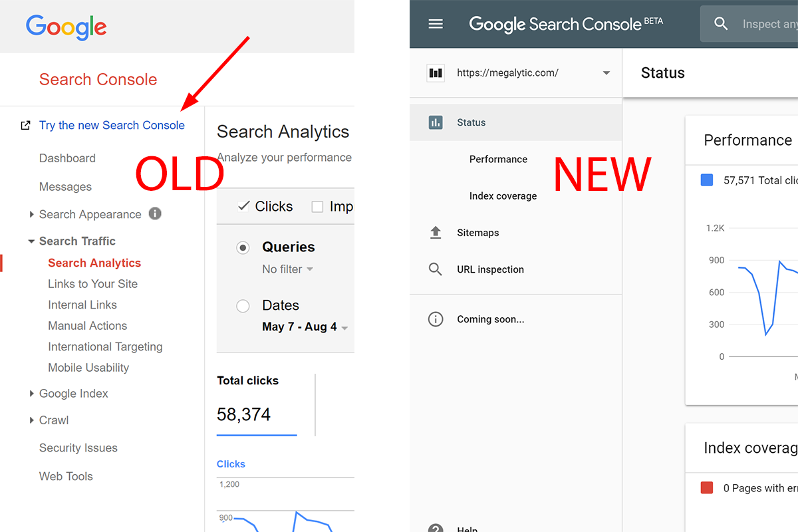Image resolution: width=798 pixels, height=532 pixels.
Task: Open the megalytic.com property dropdown
Action: coord(606,73)
